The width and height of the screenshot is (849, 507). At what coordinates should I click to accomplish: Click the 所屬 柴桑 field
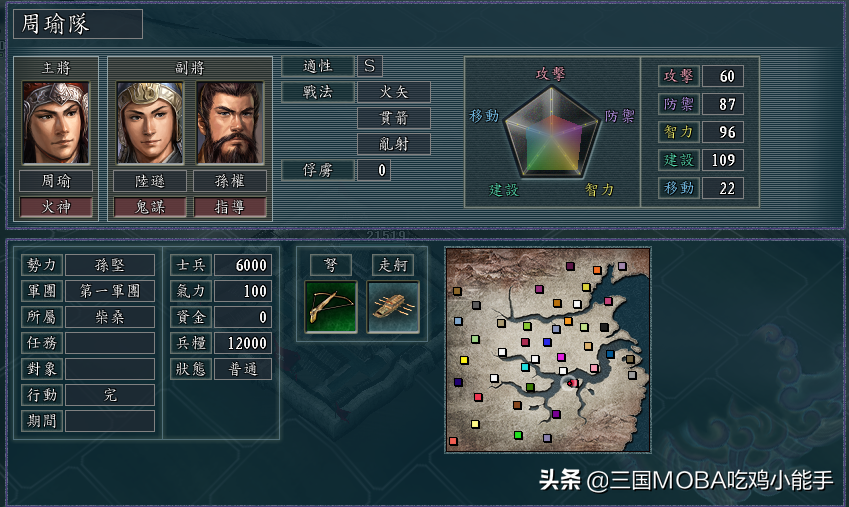pos(110,317)
